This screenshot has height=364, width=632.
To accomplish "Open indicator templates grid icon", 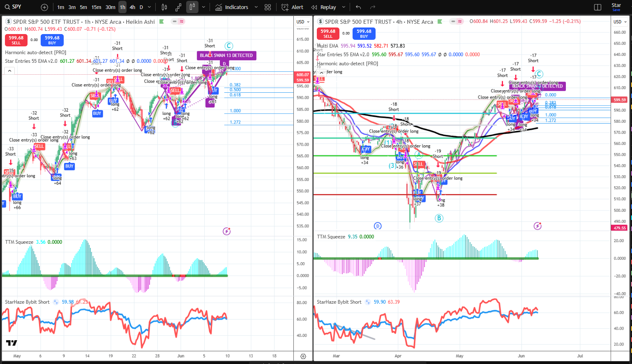I will 268,7.
